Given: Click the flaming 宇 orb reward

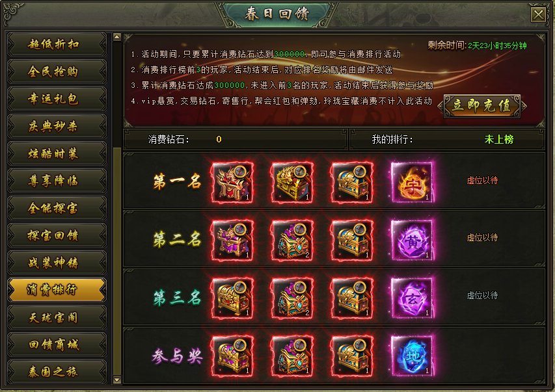Looking at the screenshot, I should pos(412,183).
